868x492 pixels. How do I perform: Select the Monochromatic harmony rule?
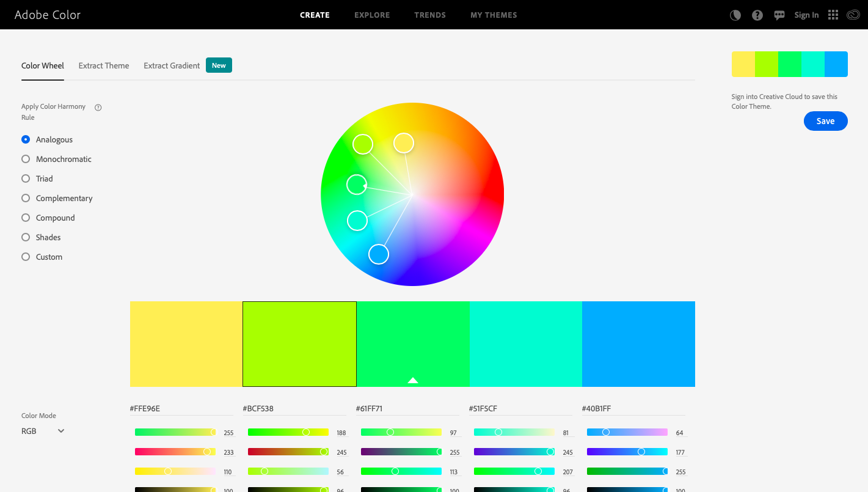(x=25, y=159)
